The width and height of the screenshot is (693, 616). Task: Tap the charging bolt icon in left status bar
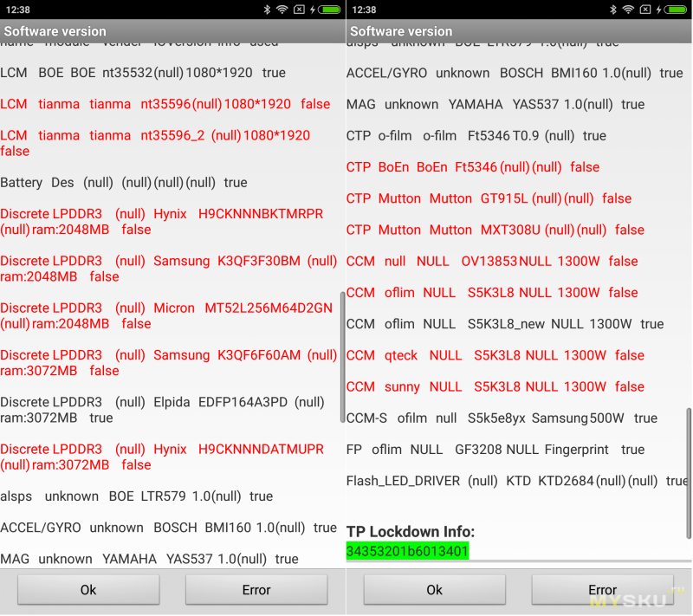[313, 10]
